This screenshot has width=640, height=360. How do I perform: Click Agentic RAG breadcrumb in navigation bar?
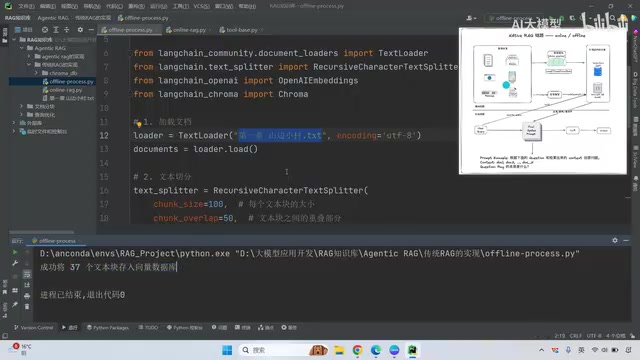pyautogui.click(x=53, y=18)
